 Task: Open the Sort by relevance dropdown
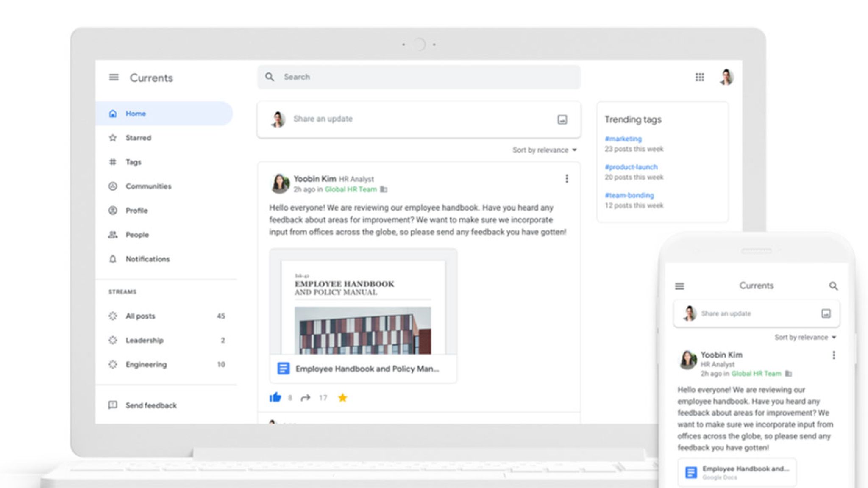coord(544,150)
